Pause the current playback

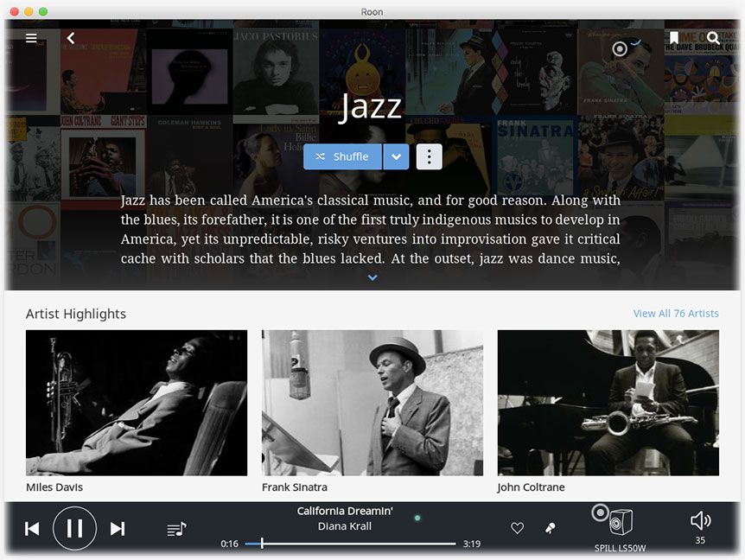[x=74, y=528]
